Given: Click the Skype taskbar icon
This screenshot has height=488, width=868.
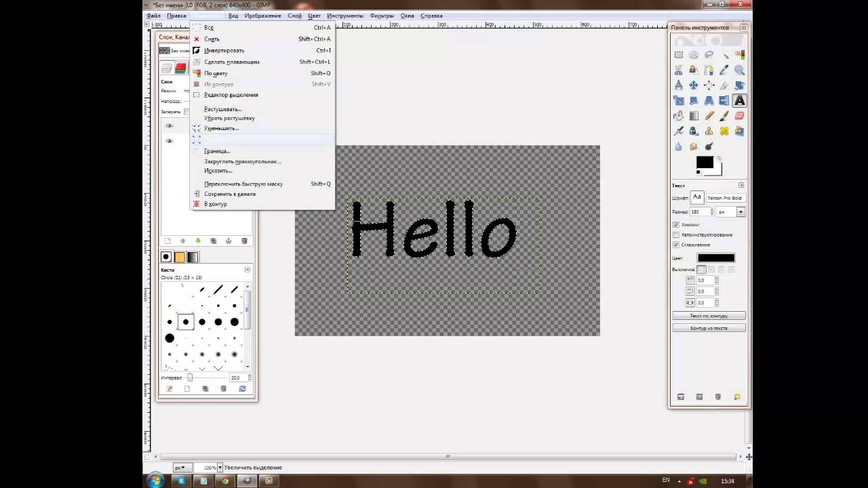Looking at the screenshot, I should (x=181, y=481).
